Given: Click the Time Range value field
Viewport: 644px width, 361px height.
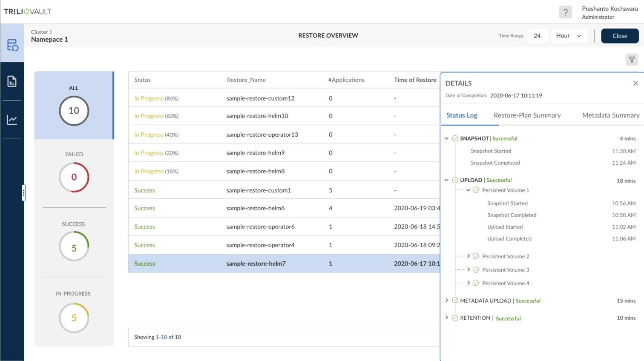Looking at the screenshot, I should click(537, 36).
